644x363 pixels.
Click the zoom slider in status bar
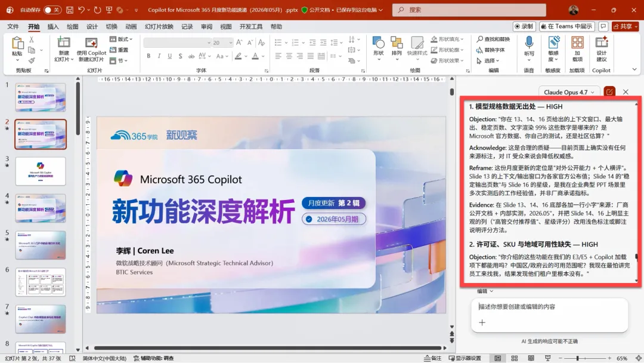(585, 358)
